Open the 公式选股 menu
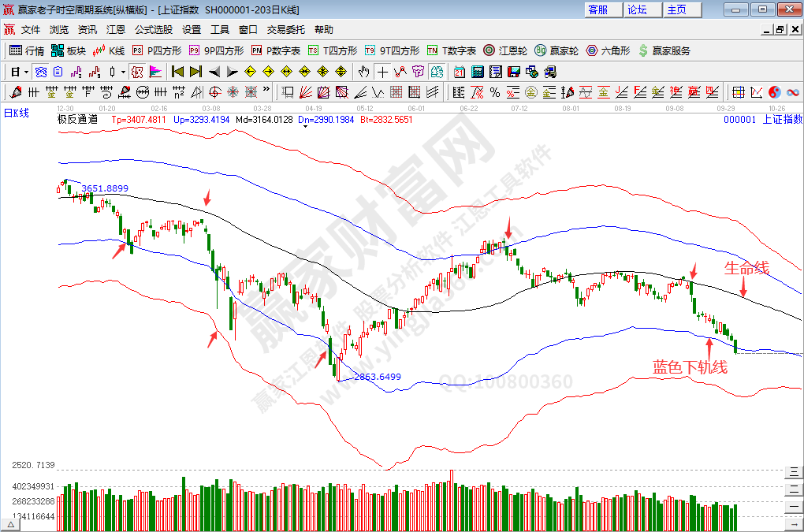 pos(154,29)
